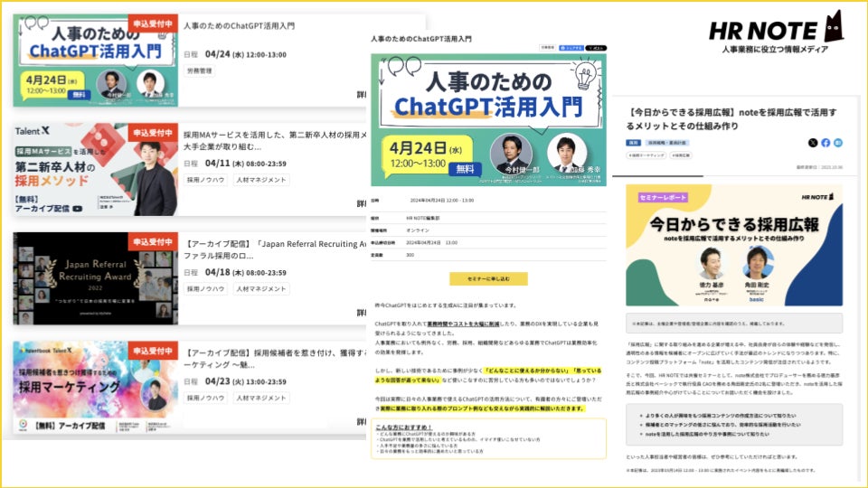Click the dark blue category badge under the article title
The height and width of the screenshot is (488, 868).
[x=633, y=143]
